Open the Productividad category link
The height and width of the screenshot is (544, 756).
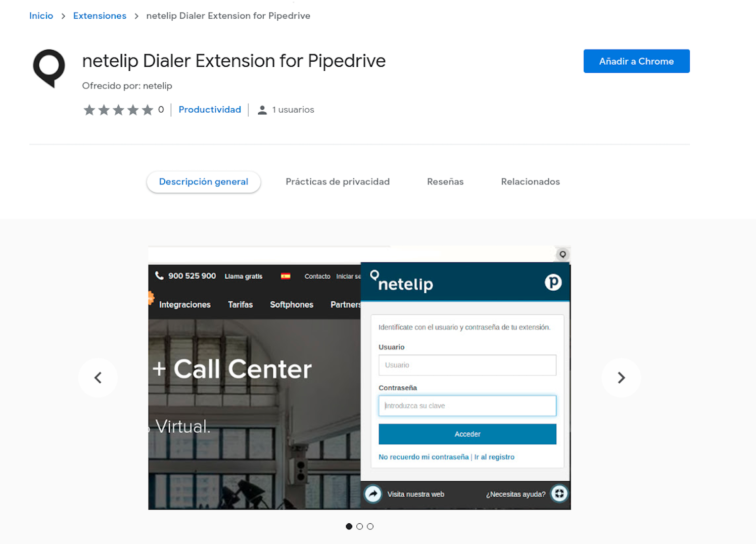tap(210, 110)
